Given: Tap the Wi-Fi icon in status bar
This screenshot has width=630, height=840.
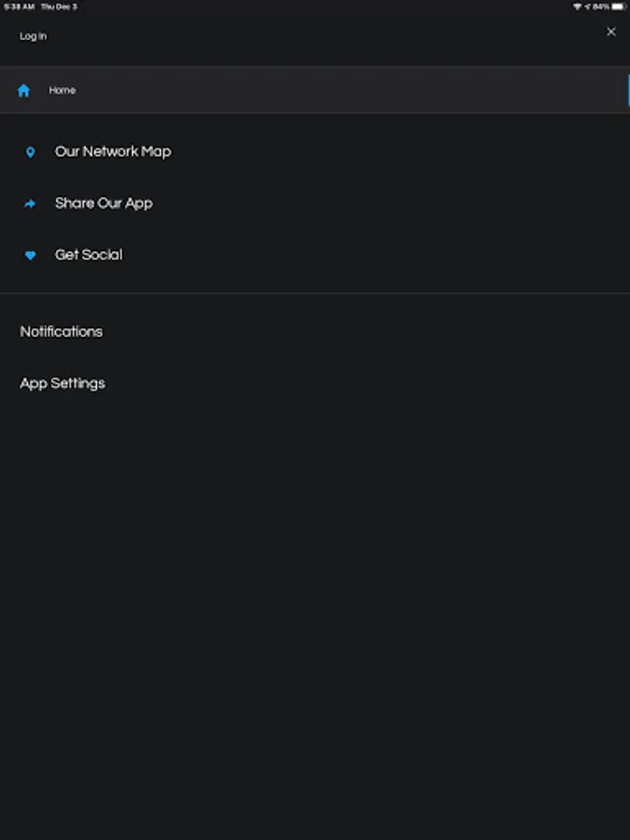Looking at the screenshot, I should point(577,7).
